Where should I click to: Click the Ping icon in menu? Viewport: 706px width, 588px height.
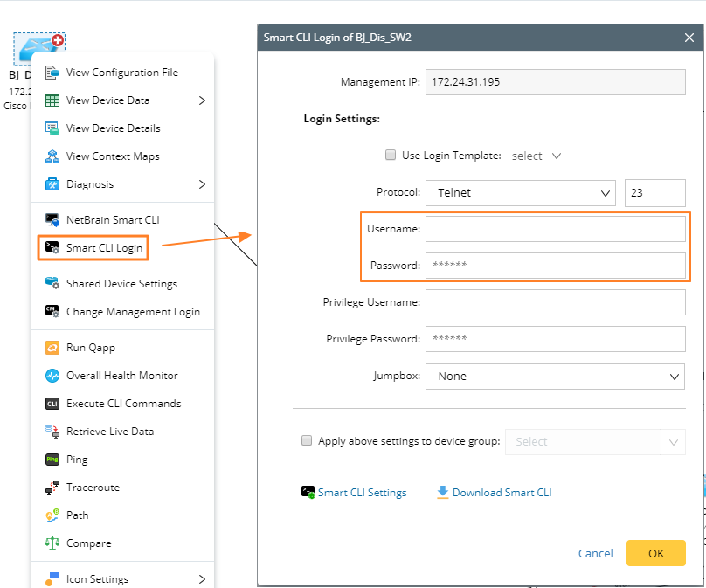click(x=52, y=460)
